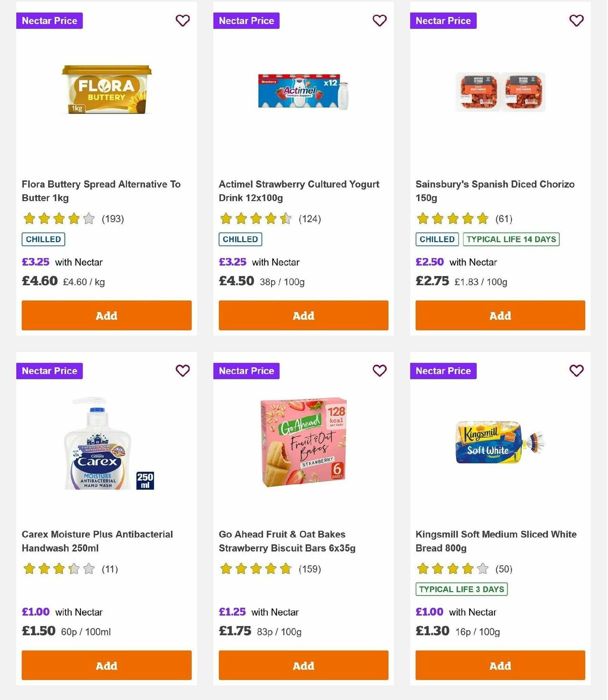Click the fifth star on Go Ahead biscuit bars
Screen dimensions: 608x700
286,569
